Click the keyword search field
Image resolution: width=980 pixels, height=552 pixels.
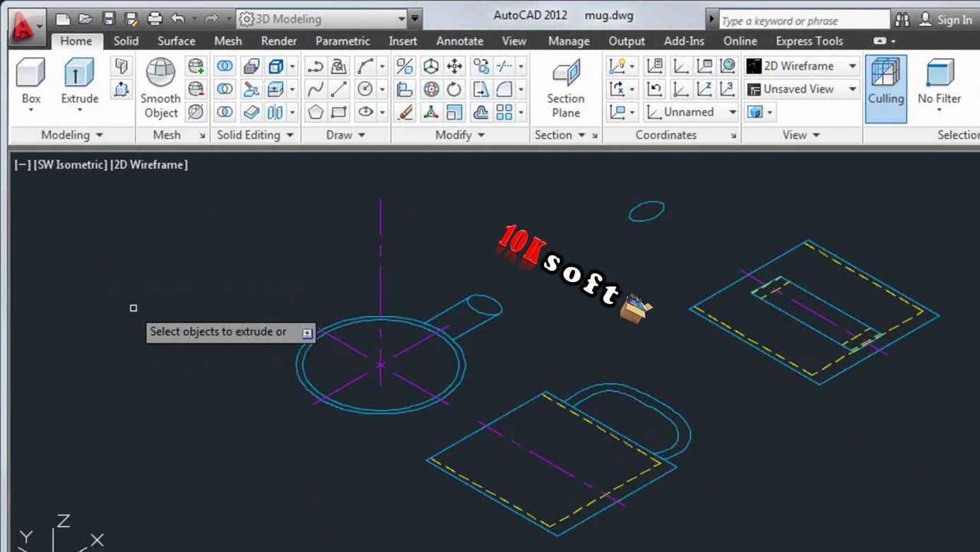point(804,20)
